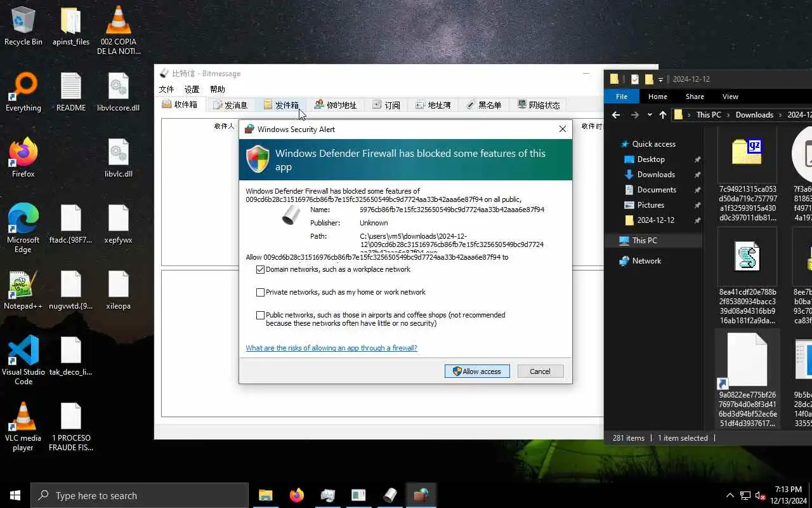Switch to the 网络状态 tab
This screenshot has width=812, height=508.
(x=539, y=105)
